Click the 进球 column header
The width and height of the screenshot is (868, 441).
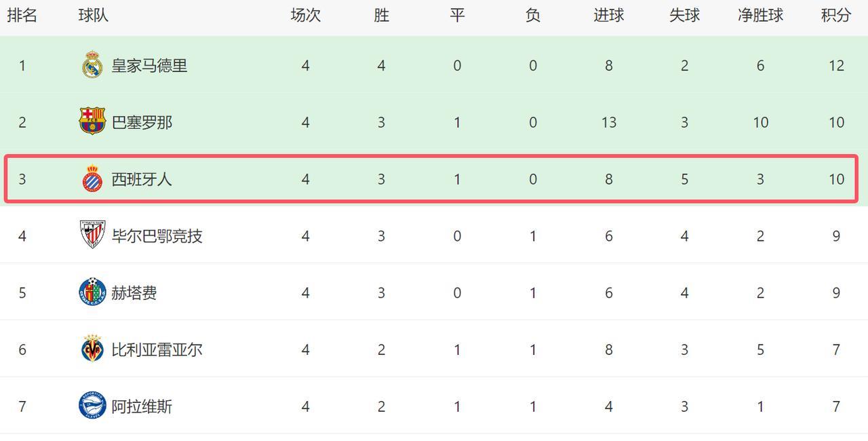608,16
